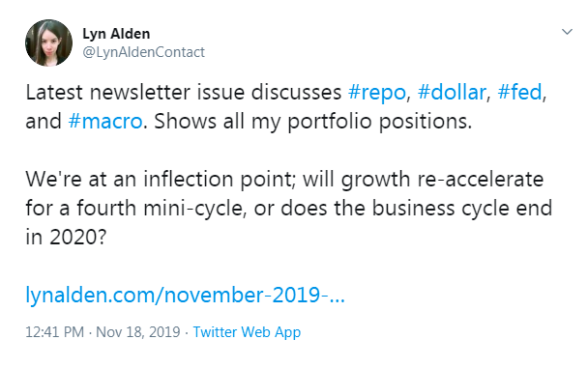Follow the #dollar hashtag link
Viewport: 588px width, 368px height.
click(x=452, y=92)
